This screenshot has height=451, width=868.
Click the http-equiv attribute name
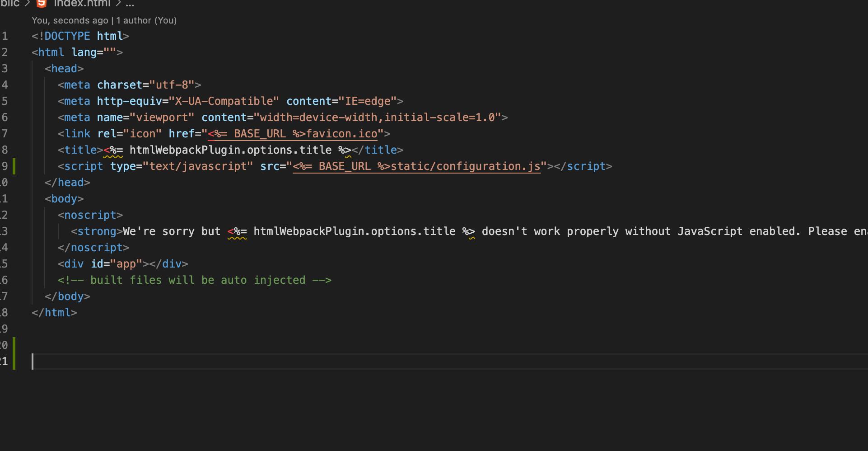130,101
